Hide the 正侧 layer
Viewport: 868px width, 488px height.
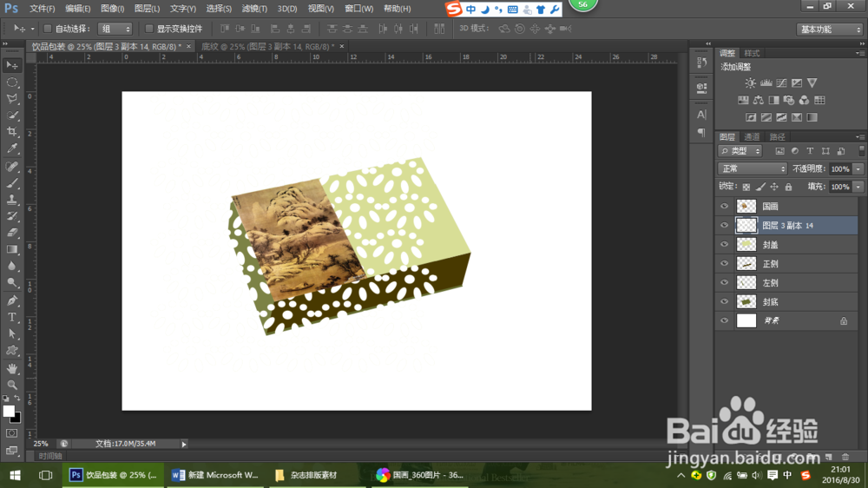click(x=724, y=264)
